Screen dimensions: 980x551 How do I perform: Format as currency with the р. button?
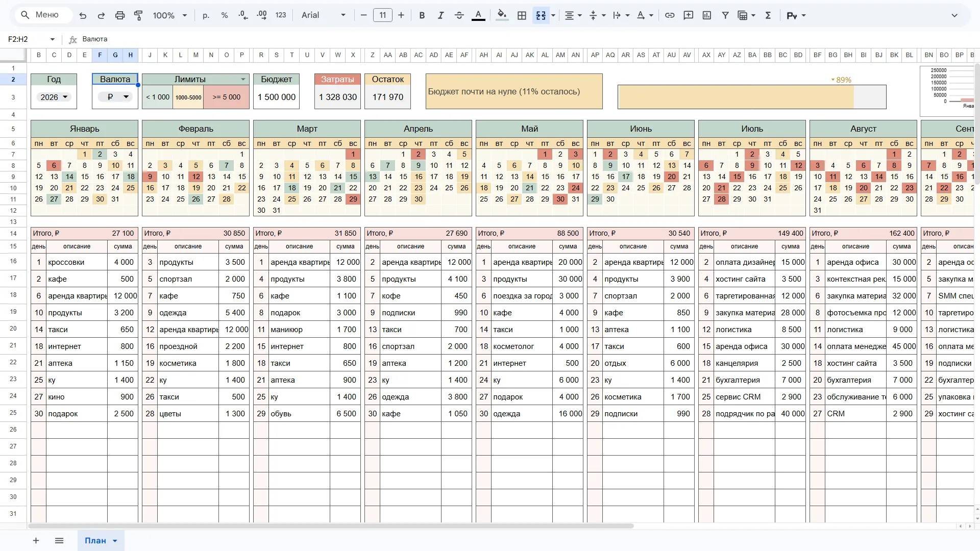tap(206, 15)
